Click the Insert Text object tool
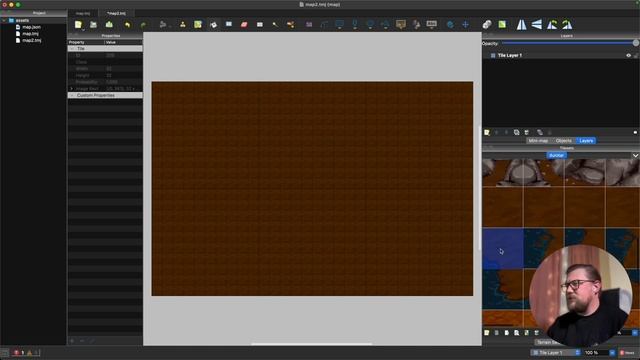The width and height of the screenshot is (640, 360). [x=431, y=24]
